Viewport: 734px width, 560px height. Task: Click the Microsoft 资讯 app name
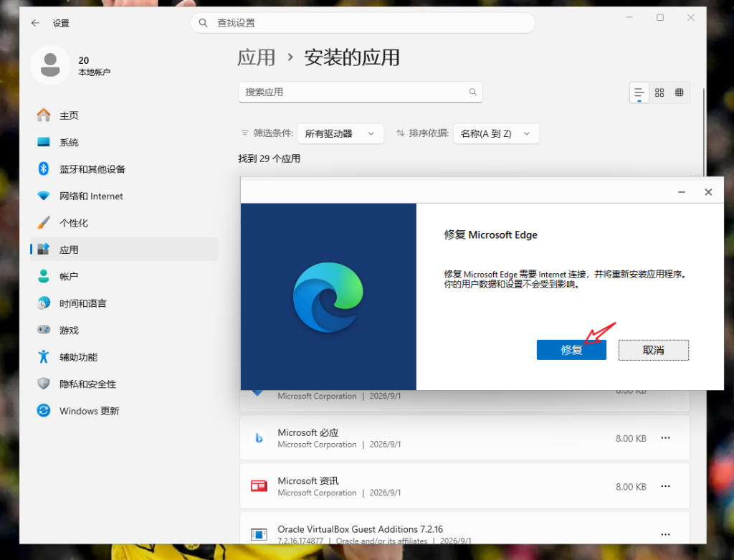click(x=308, y=481)
